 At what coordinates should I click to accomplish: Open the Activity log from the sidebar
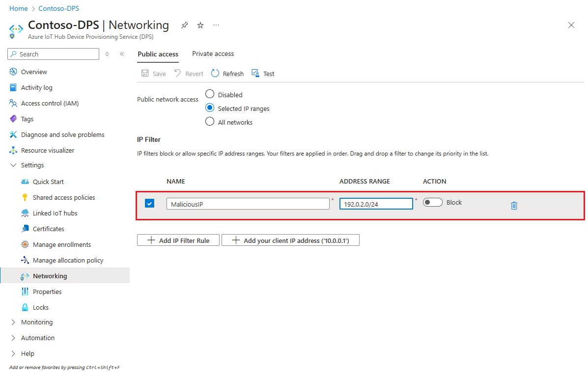[x=37, y=87]
